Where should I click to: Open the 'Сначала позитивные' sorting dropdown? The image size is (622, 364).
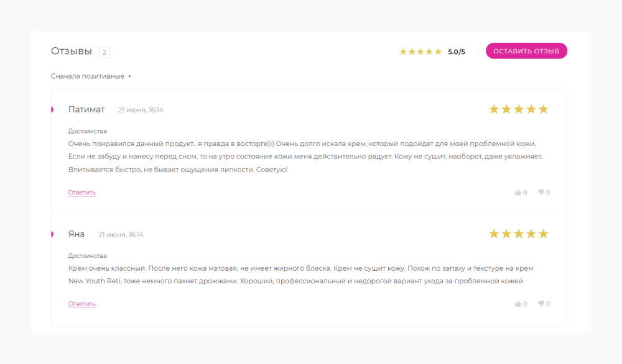pyautogui.click(x=88, y=76)
